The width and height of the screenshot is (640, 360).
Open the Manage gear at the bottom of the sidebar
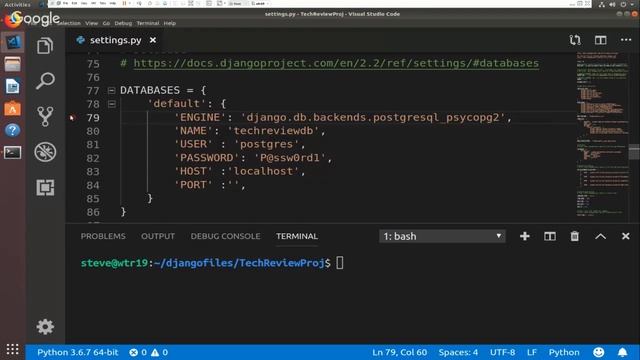(x=45, y=327)
